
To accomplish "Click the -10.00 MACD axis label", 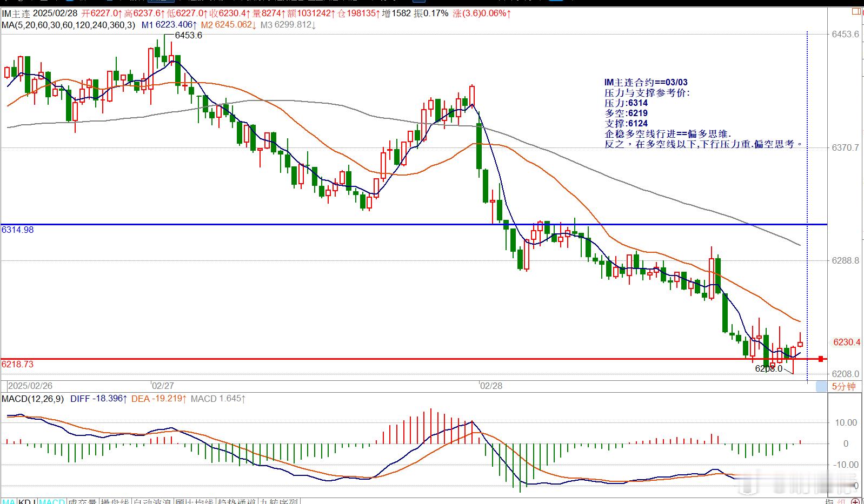I will pyautogui.click(x=846, y=465).
